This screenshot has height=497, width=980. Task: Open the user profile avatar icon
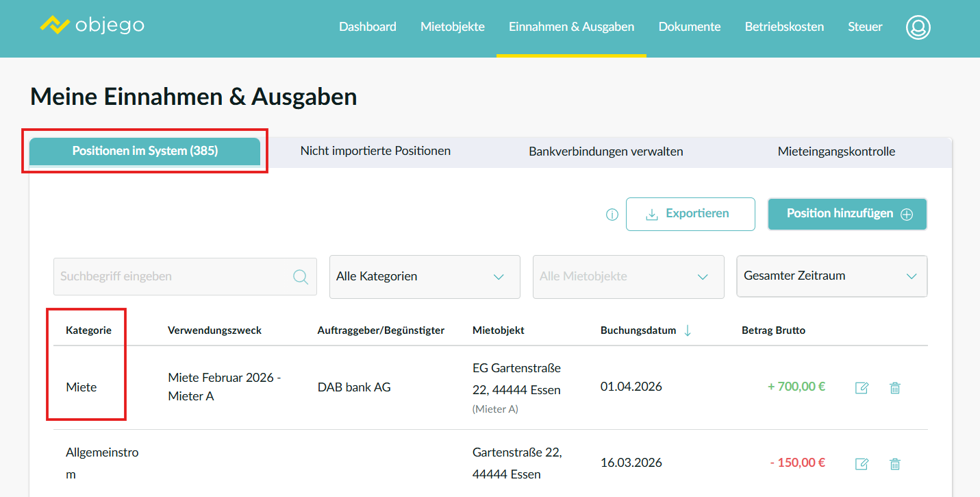[x=918, y=27]
